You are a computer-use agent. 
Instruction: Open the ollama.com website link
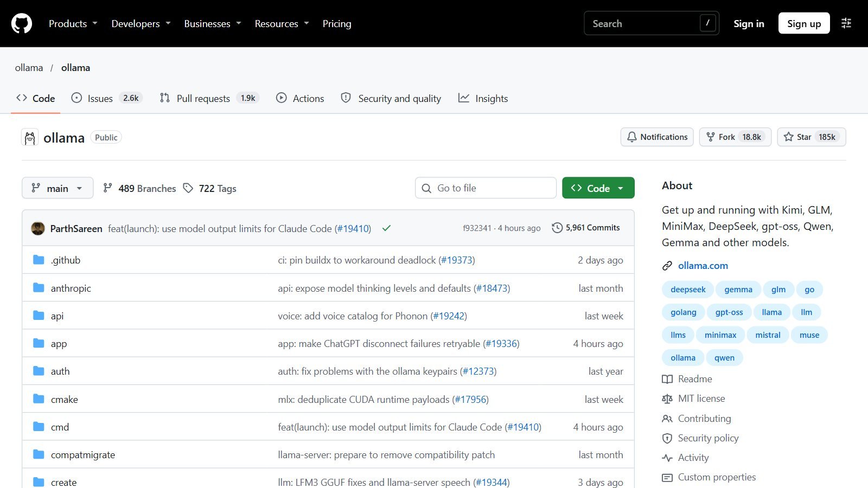(x=703, y=266)
